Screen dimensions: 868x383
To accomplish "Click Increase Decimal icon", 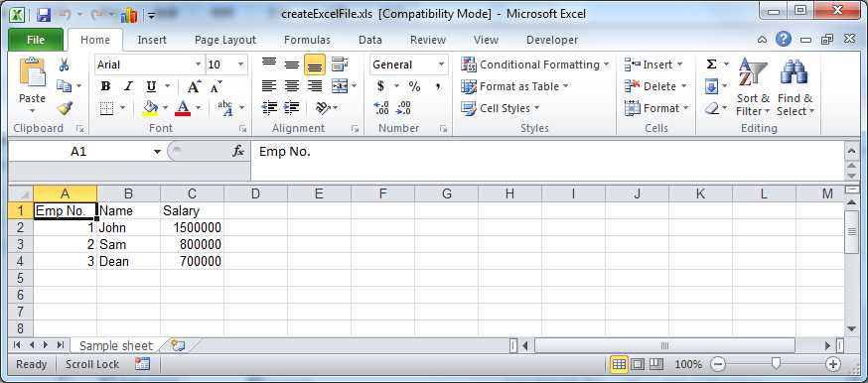I will click(381, 108).
